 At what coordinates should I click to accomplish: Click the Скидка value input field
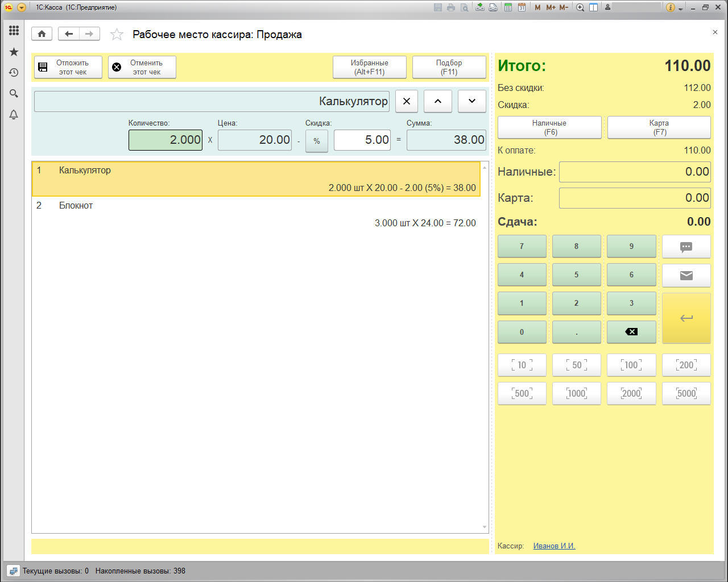tap(362, 140)
